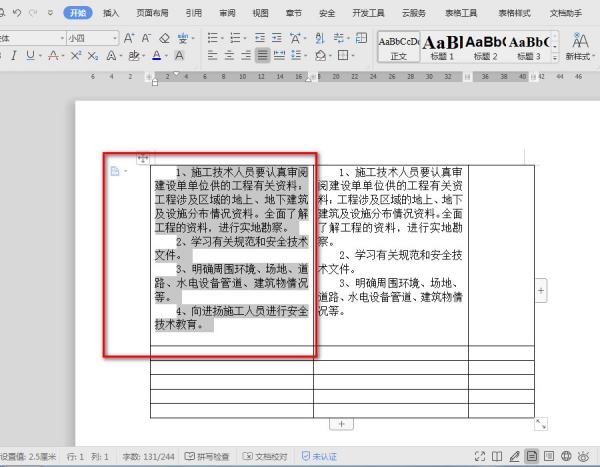Click the add row plus button below table
The image size is (600, 467).
coord(342,424)
